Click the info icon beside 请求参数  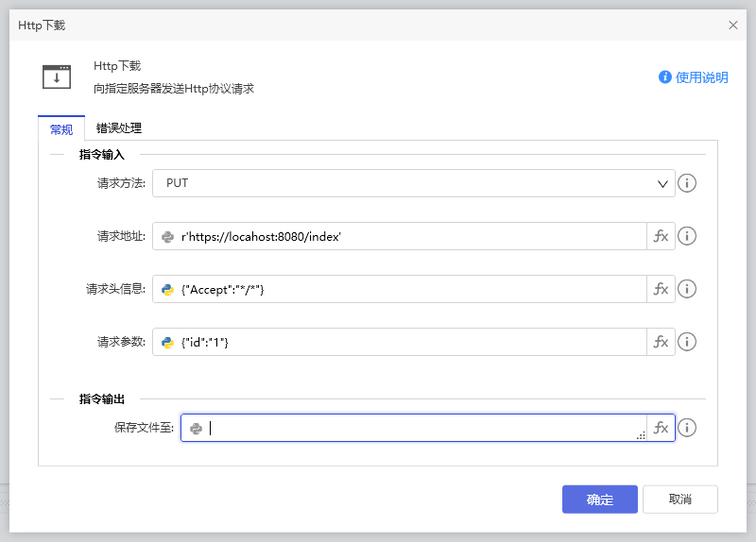(688, 342)
